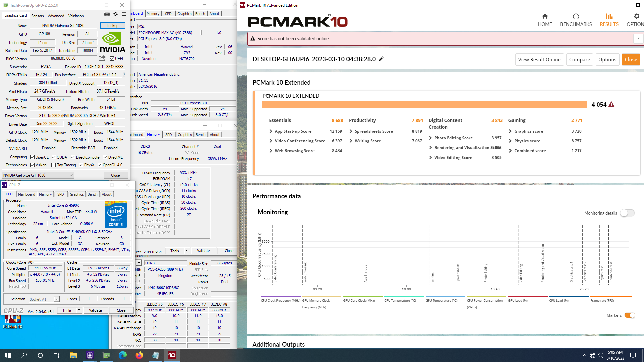Screen dimensions: 644x362
Task: Open the GPU-Z hamburger menu
Action: click(x=124, y=14)
